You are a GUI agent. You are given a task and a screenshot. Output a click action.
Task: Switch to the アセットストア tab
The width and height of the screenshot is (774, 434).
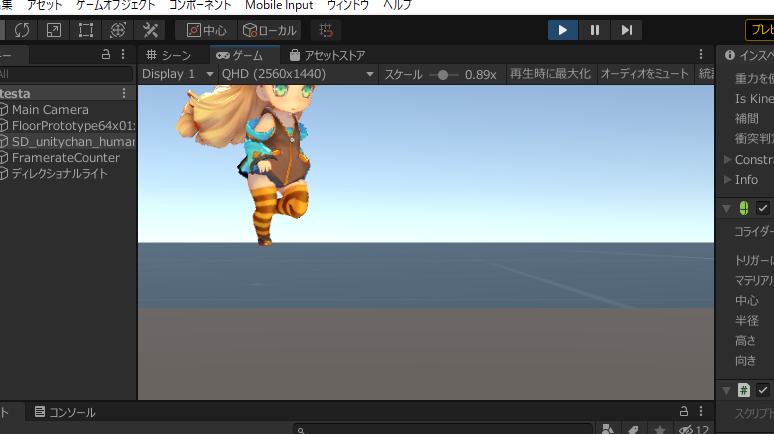328,55
